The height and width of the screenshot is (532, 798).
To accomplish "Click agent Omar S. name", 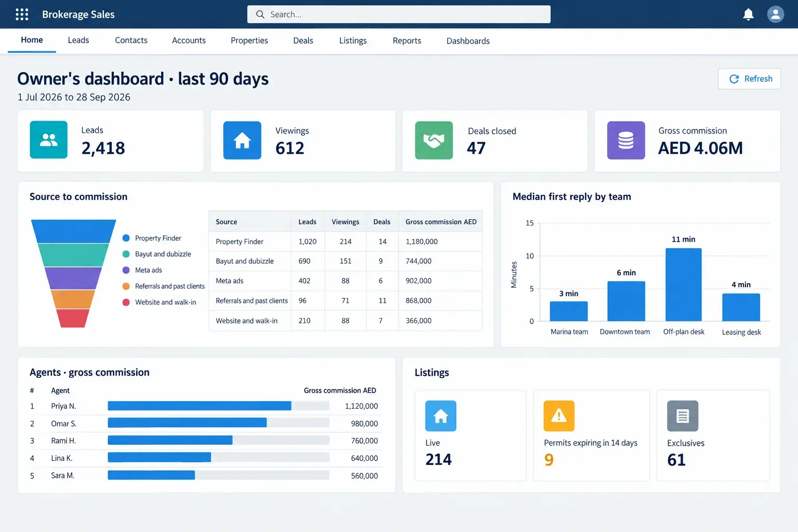I will [64, 423].
